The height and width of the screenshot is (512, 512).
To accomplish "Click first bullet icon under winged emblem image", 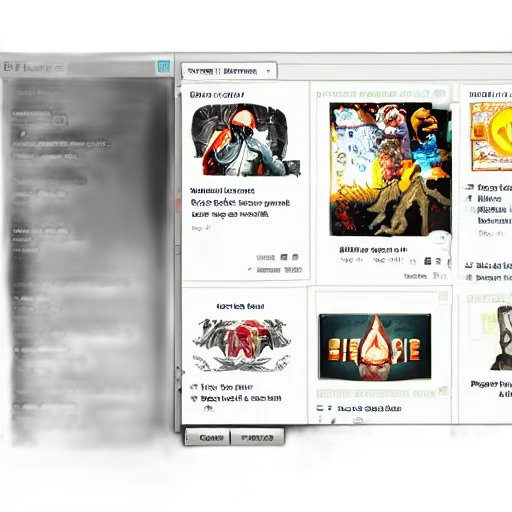I will pyautogui.click(x=194, y=387).
